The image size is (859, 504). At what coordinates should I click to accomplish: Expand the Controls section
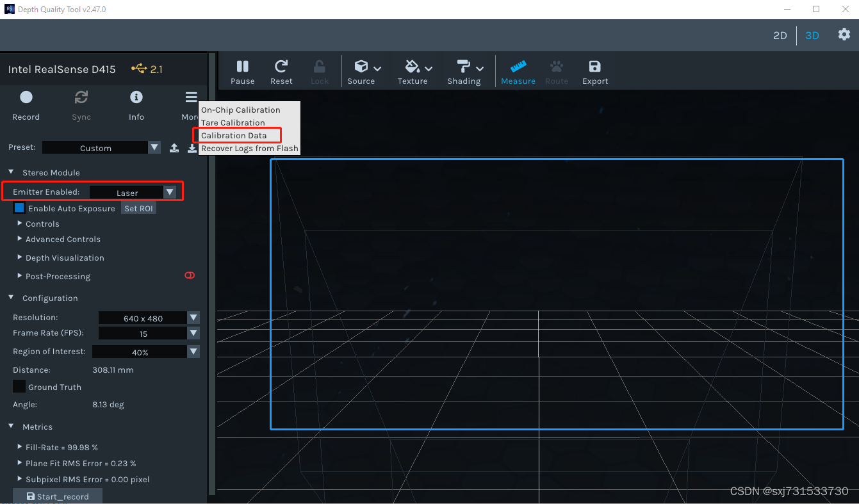coord(20,224)
